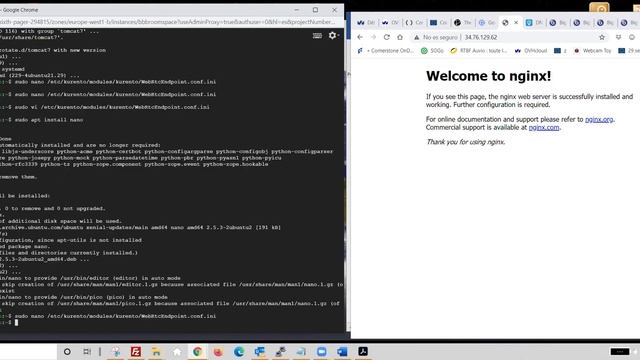This screenshot has width=640, height=360.
Task: Open the nginx.com link
Action: coord(544,127)
